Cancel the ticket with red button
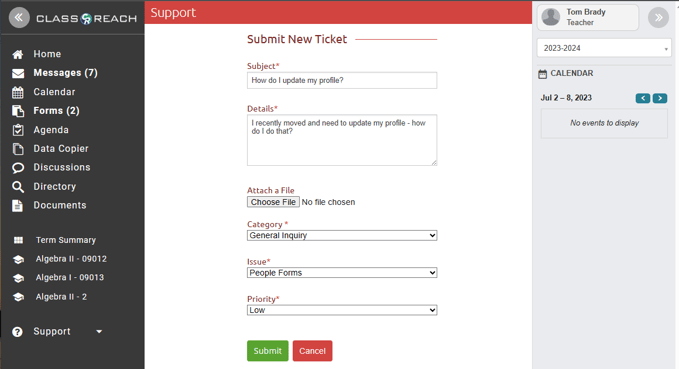Image resolution: width=679 pixels, height=369 pixels. (312, 351)
